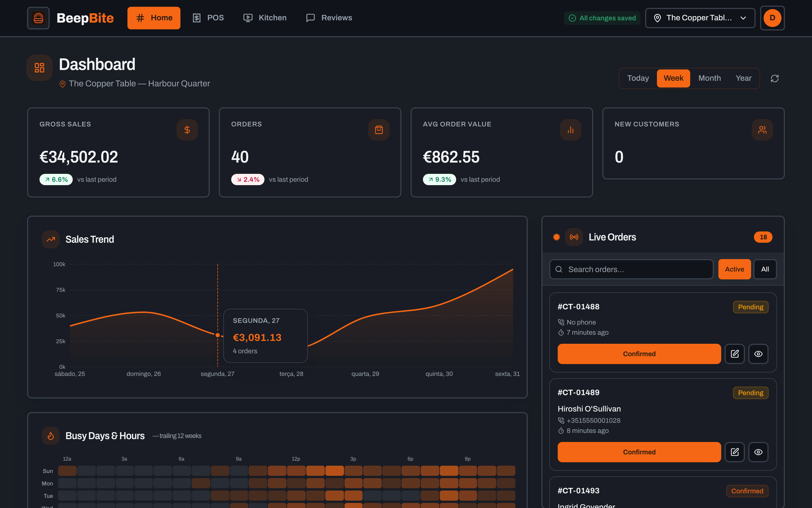The width and height of the screenshot is (812, 508).
Task: Click the BeepBite brand name
Action: (85, 18)
